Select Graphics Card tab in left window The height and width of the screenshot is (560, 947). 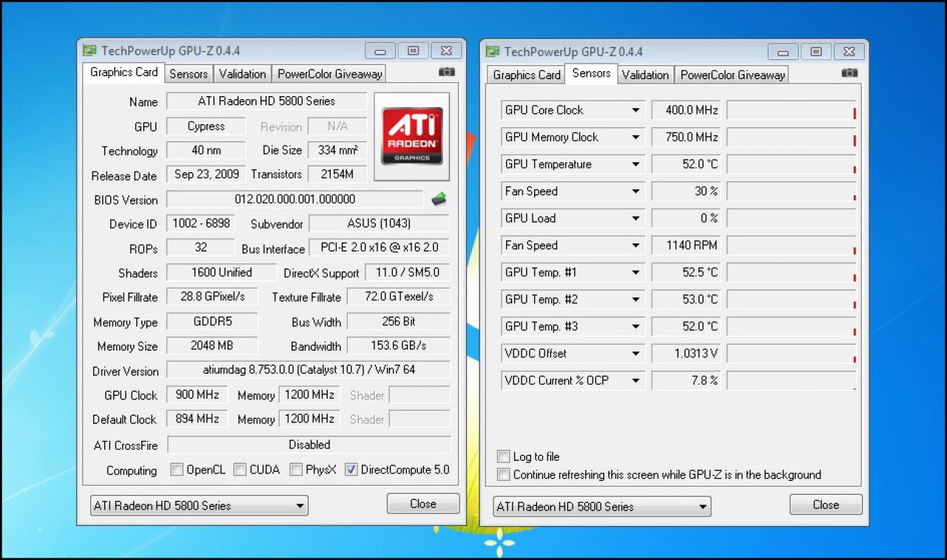click(124, 72)
